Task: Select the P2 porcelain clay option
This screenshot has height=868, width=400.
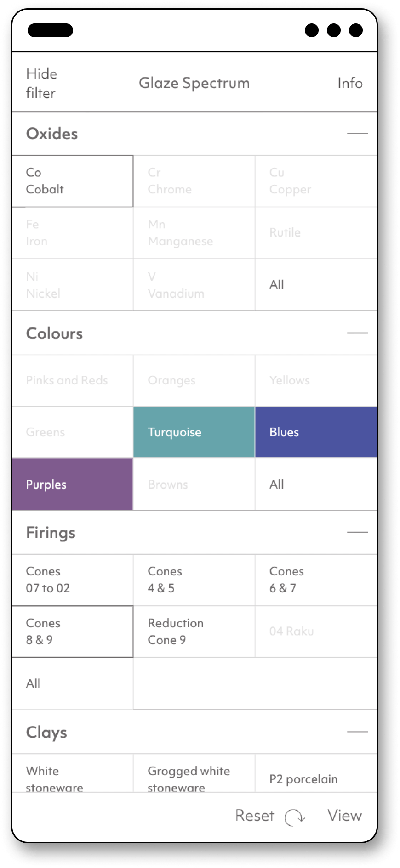Action: (x=316, y=773)
